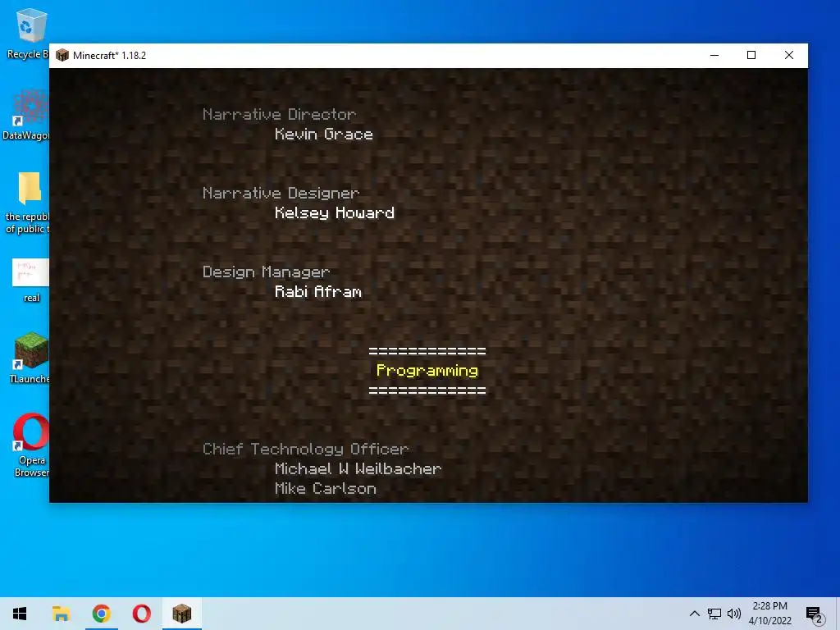Maximize the Minecraft window
The image size is (840, 630).
click(x=751, y=55)
